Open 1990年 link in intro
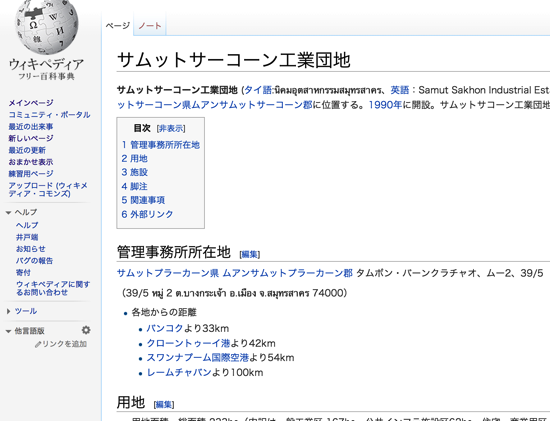Screen dimensions: 550x421 tap(385, 105)
